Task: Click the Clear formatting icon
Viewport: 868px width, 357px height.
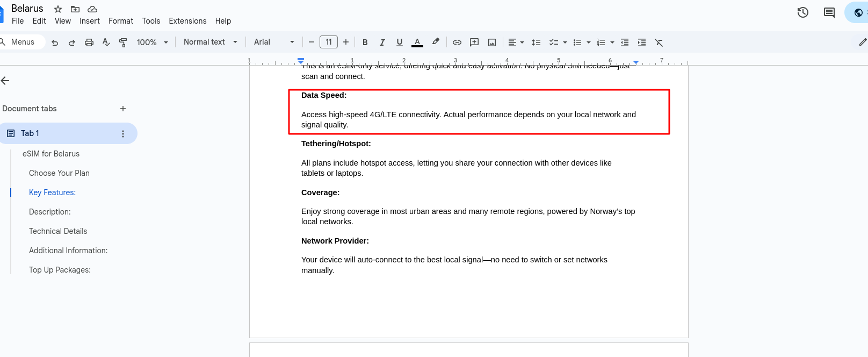Action: tap(659, 42)
